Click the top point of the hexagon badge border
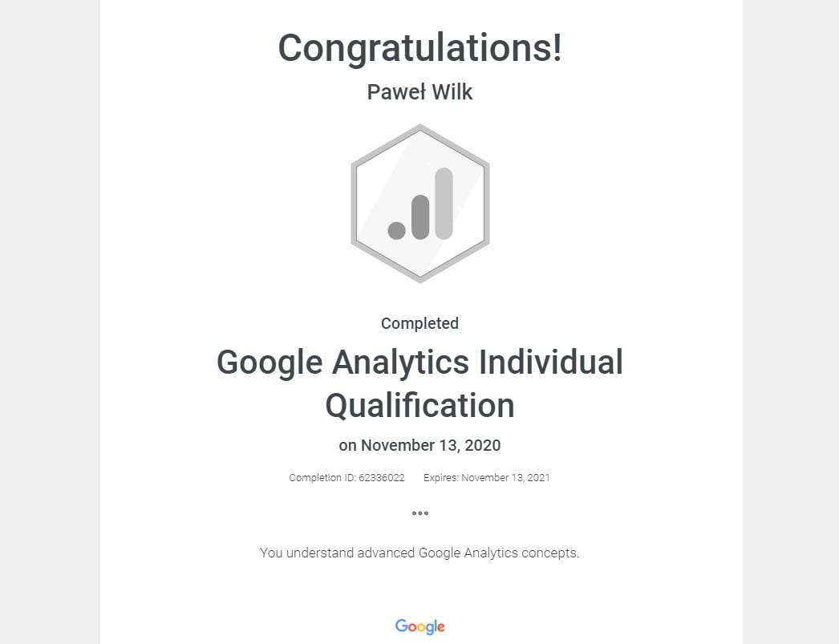This screenshot has width=839, height=644. point(419,127)
